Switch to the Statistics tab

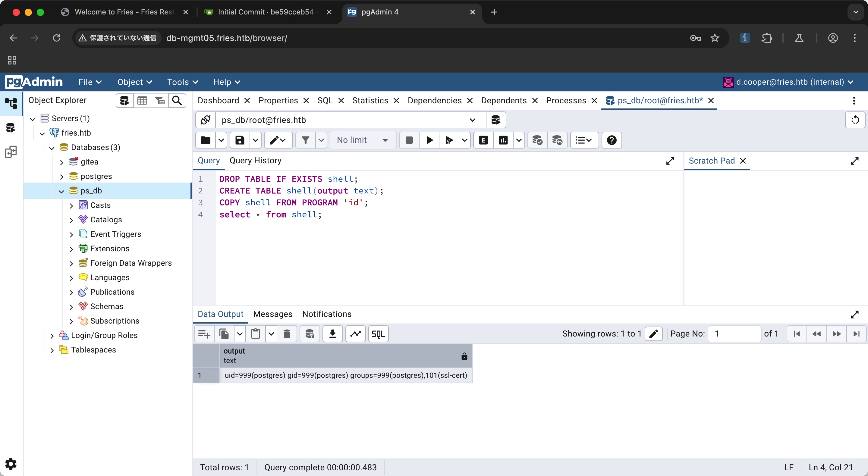point(370,100)
